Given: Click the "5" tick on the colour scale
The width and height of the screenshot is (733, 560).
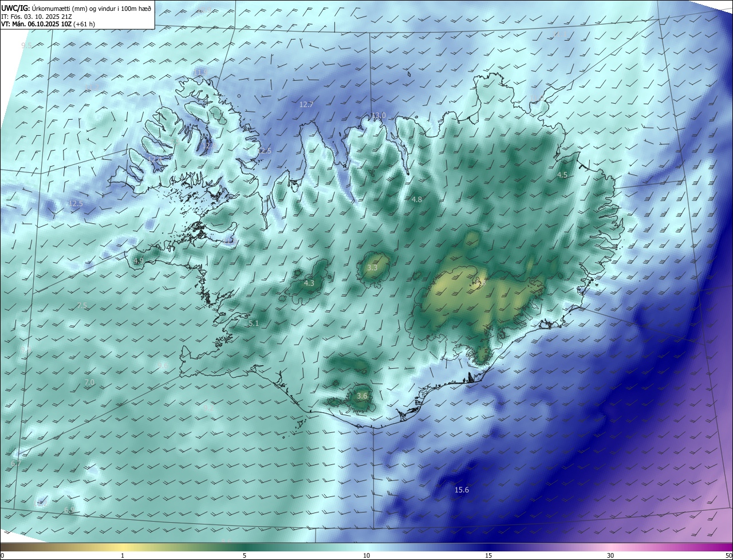Looking at the screenshot, I should click(x=245, y=555).
